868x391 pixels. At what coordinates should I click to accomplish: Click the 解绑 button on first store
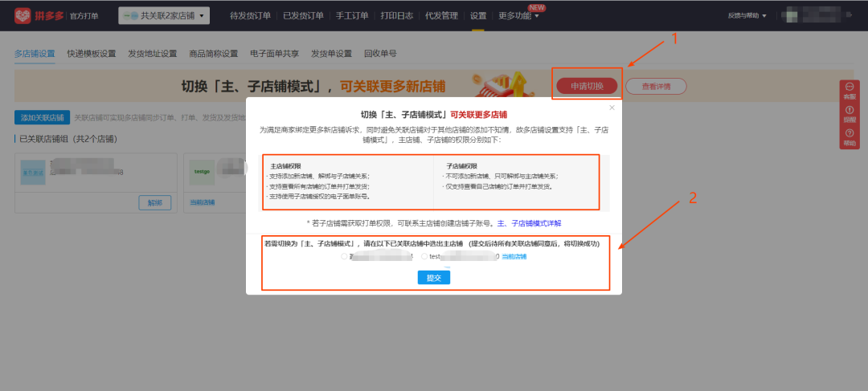point(155,202)
